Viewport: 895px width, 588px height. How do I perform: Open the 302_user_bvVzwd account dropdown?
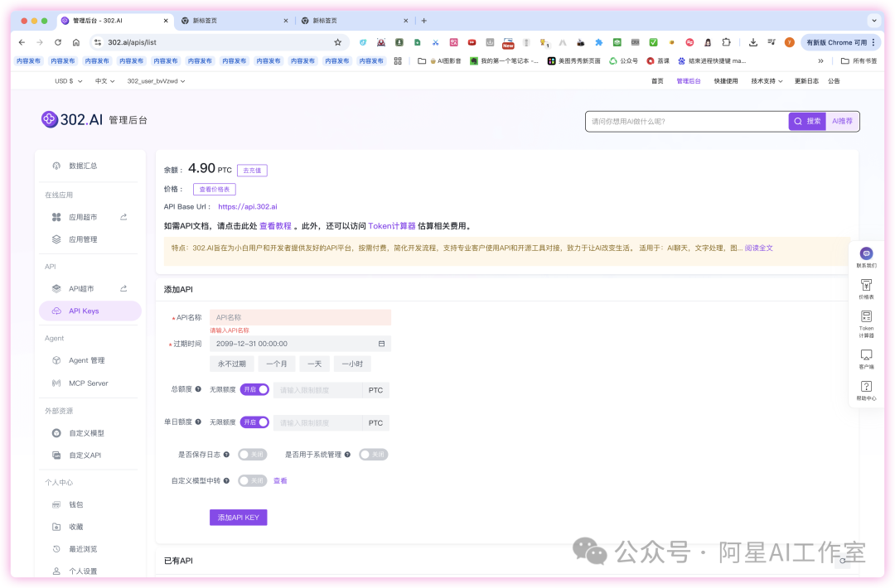tap(156, 81)
